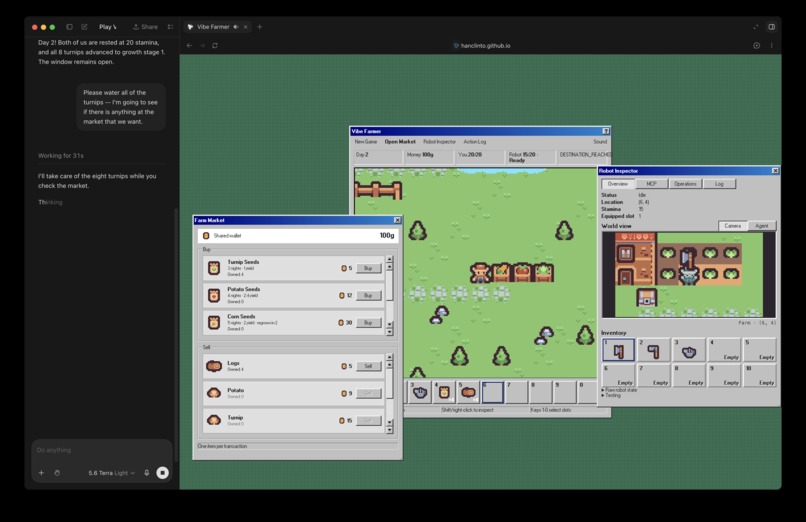Select highlighted empty hotbar slot 6
The image size is (806, 522).
492,393
